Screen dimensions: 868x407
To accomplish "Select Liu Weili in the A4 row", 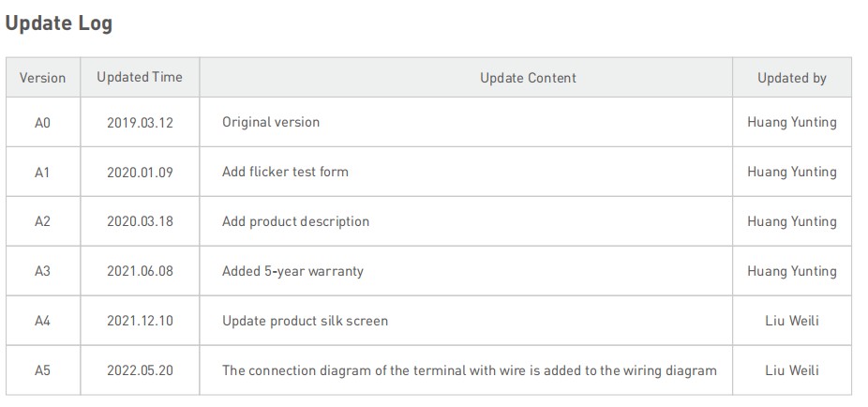I will click(x=792, y=321).
